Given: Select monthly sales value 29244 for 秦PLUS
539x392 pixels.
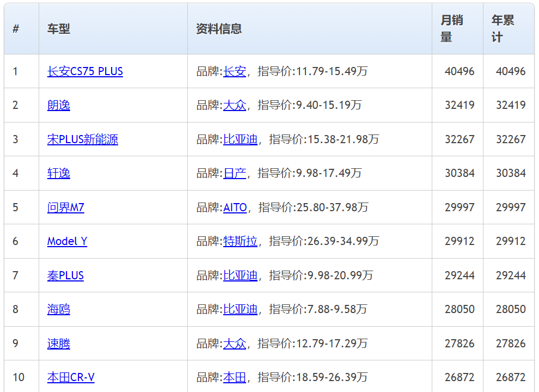Looking at the screenshot, I should [x=460, y=275].
